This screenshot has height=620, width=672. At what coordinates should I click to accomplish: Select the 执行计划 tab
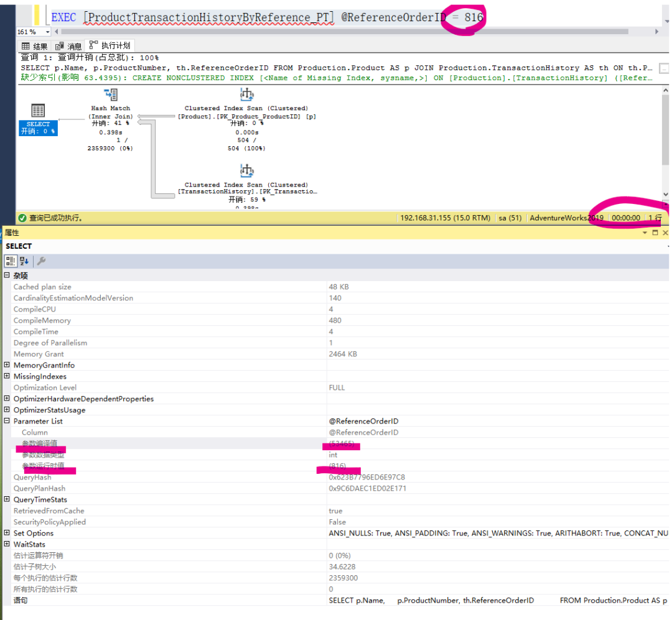[110, 45]
